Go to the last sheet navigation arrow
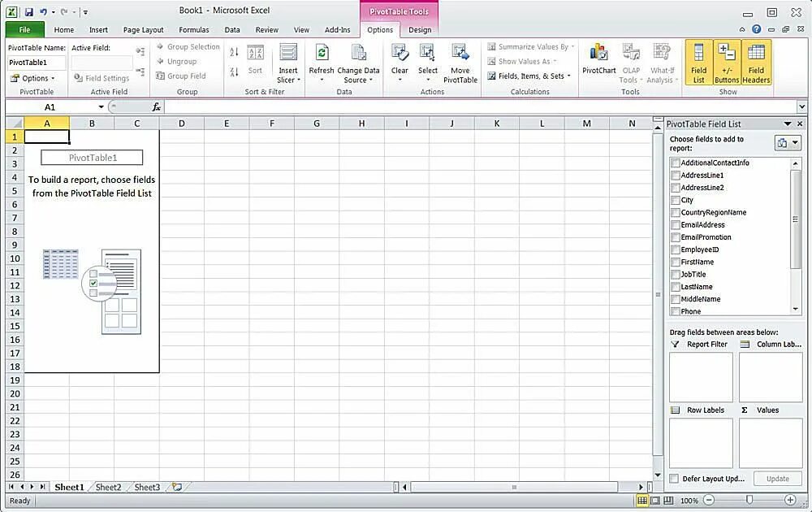 pos(42,487)
